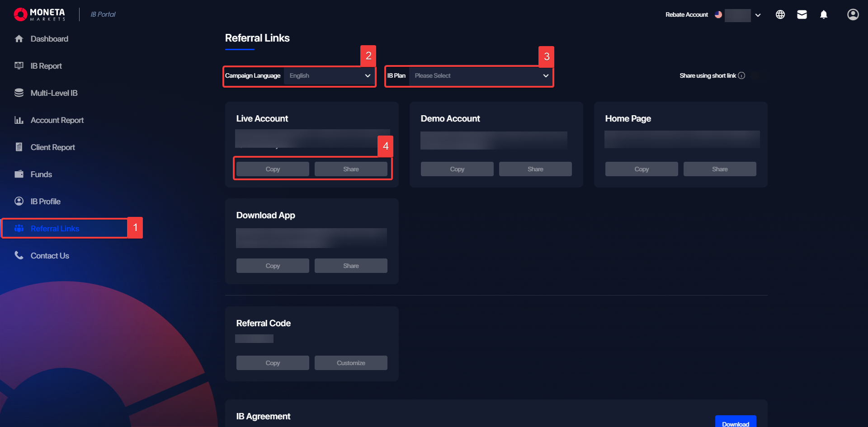Click Download for the IB Agreement
Viewport: 868px width, 427px height.
click(736, 422)
